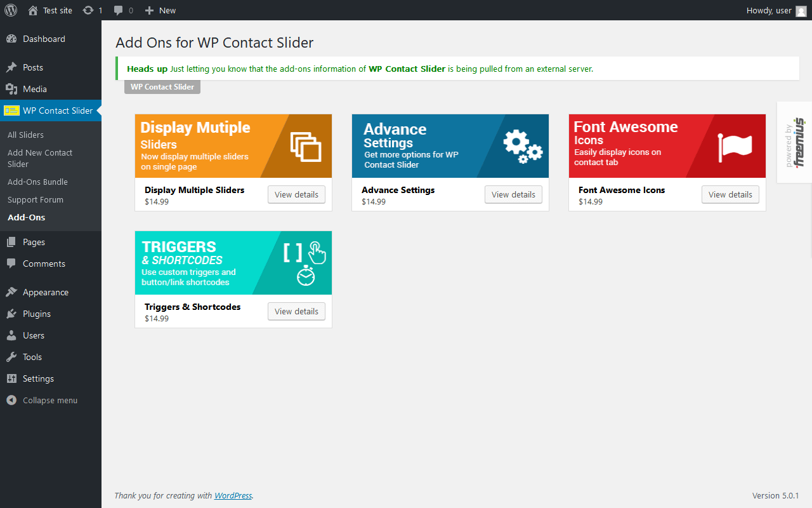
Task: Select the WP Contact Slider gray tab
Action: tap(162, 87)
